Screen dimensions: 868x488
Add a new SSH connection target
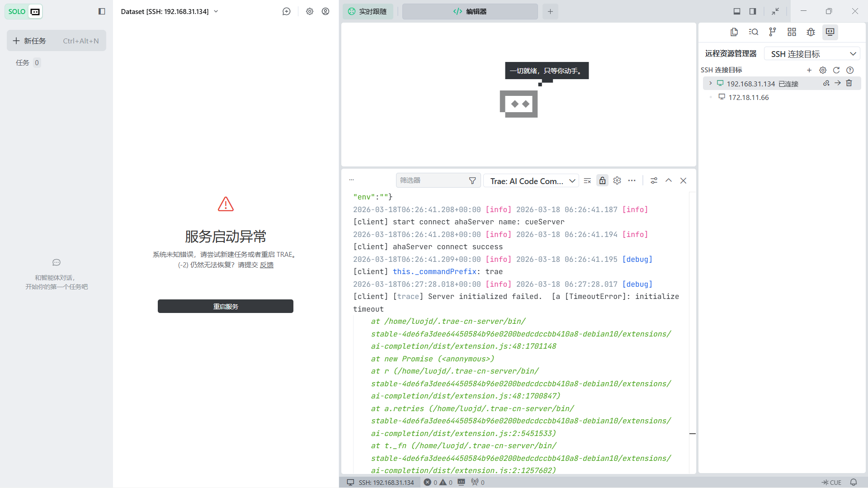click(x=809, y=70)
